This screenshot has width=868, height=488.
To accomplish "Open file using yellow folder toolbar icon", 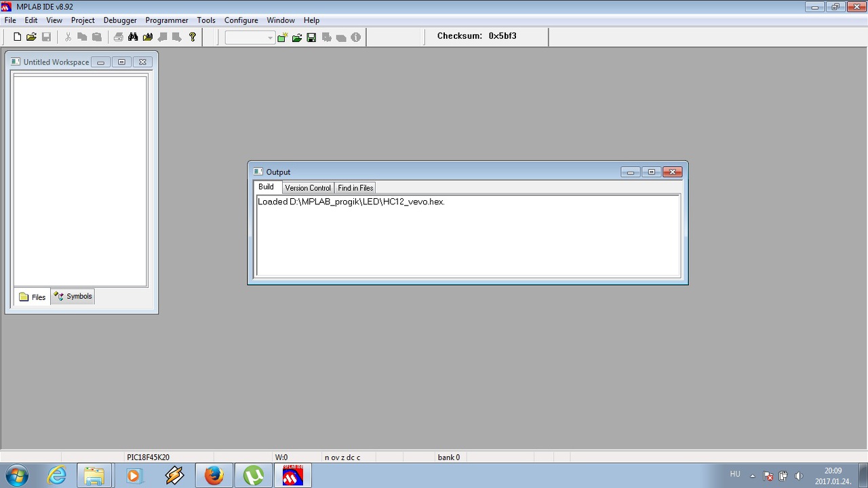I will click(x=31, y=37).
